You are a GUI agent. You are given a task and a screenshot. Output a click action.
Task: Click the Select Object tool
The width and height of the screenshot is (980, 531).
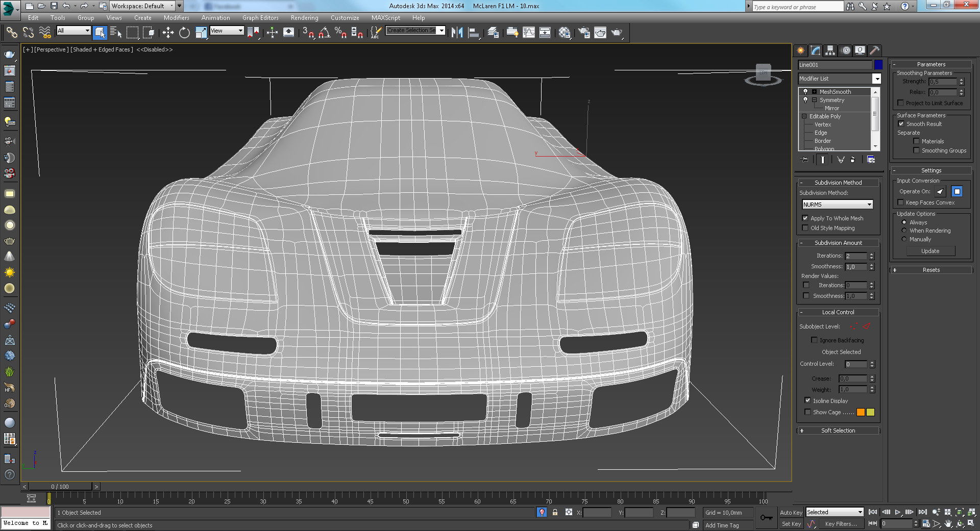[x=100, y=33]
